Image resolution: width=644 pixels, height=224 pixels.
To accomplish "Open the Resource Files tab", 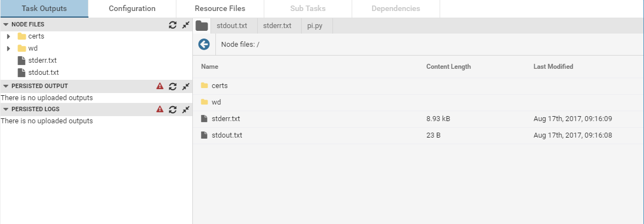I will [220, 9].
